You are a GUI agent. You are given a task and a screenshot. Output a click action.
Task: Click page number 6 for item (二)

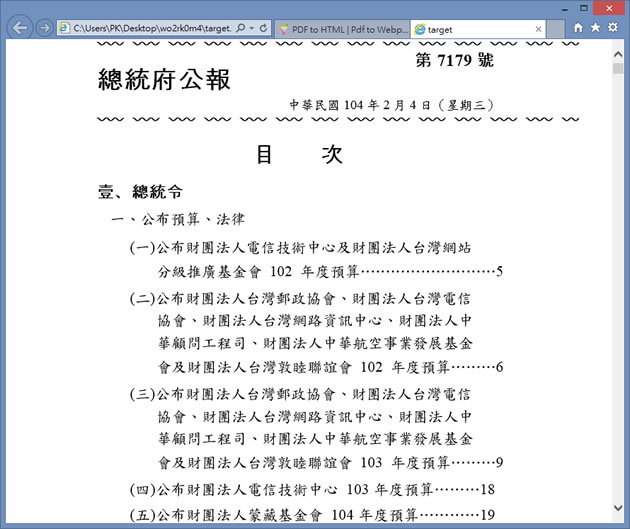499,367
